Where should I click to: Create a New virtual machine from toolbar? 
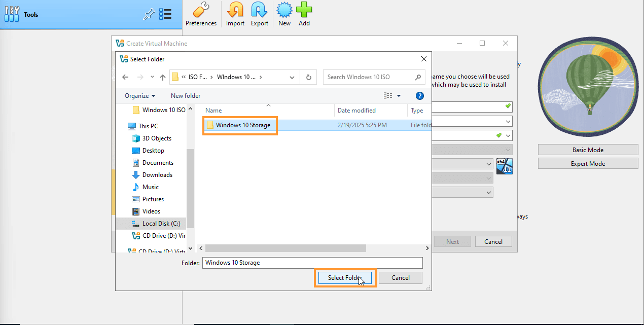[x=284, y=14]
